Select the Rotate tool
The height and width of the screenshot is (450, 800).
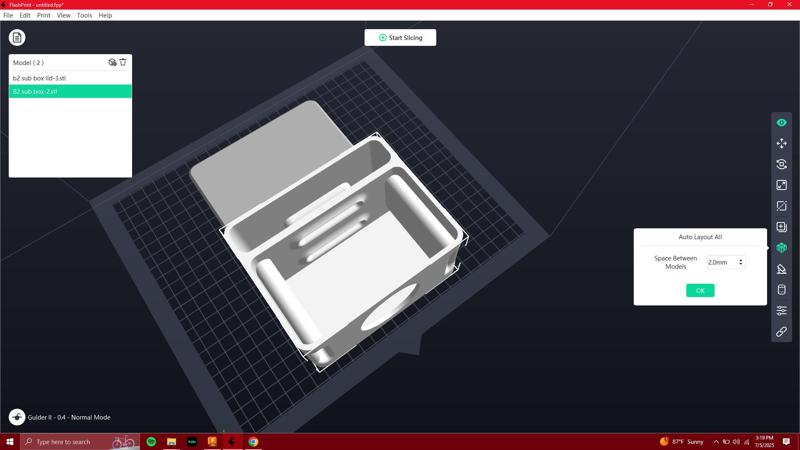click(x=781, y=164)
